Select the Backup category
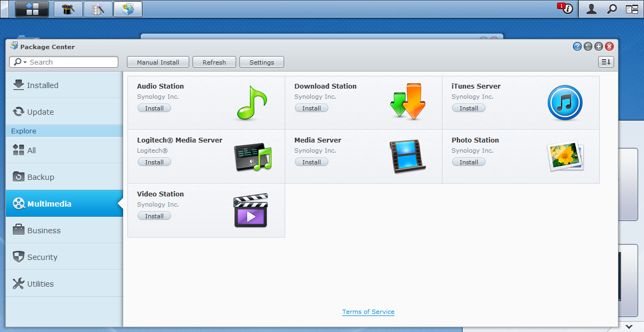The image size is (644, 332). [64, 177]
